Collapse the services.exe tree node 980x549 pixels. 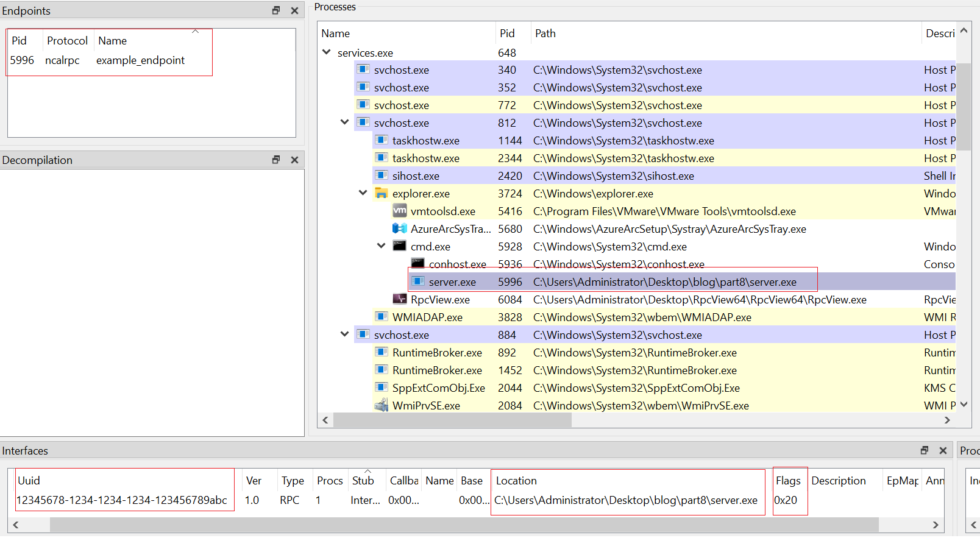tap(327, 52)
